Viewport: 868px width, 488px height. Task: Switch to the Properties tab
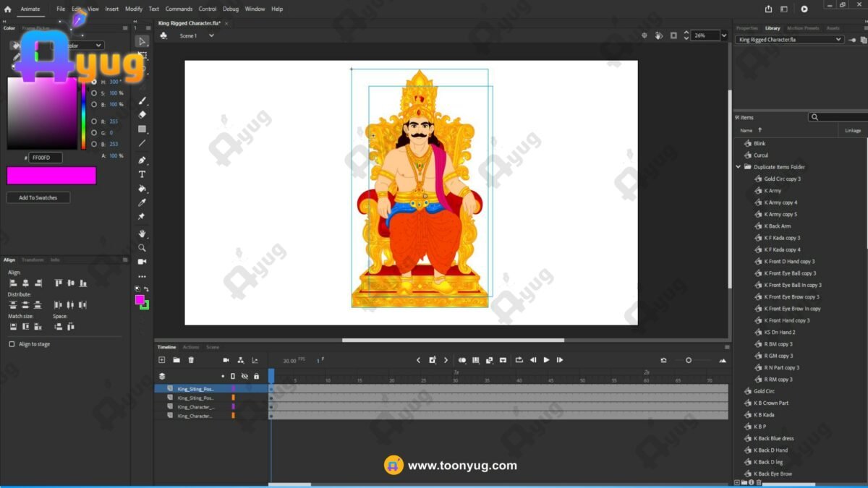pos(747,28)
